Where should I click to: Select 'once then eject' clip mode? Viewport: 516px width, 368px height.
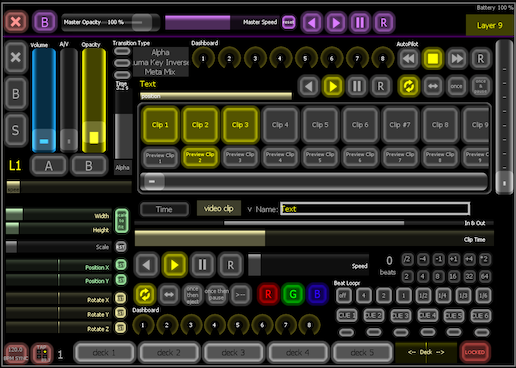pyautogui.click(x=192, y=295)
